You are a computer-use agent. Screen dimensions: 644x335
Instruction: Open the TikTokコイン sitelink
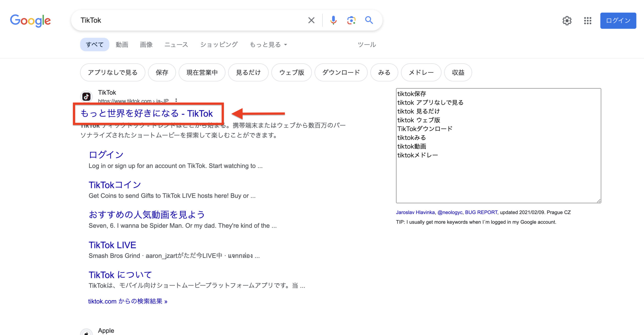click(x=115, y=185)
